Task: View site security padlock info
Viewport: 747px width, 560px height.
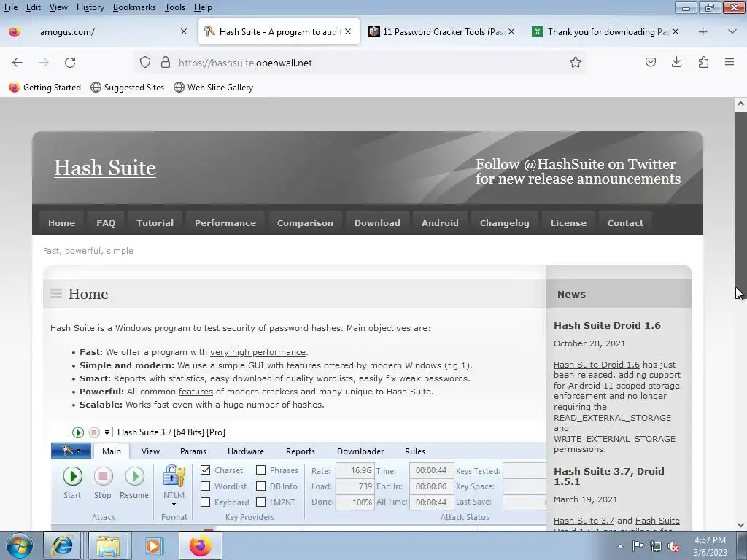Action: [166, 63]
